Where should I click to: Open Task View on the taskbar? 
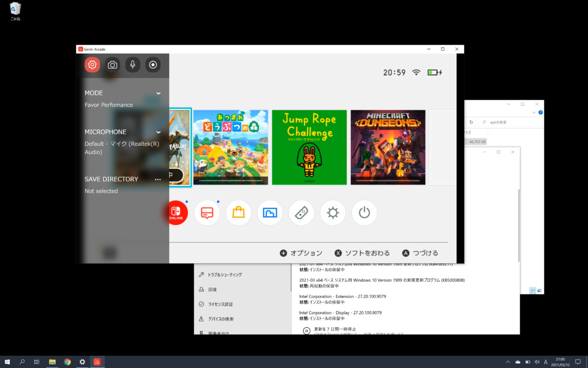tap(37, 362)
